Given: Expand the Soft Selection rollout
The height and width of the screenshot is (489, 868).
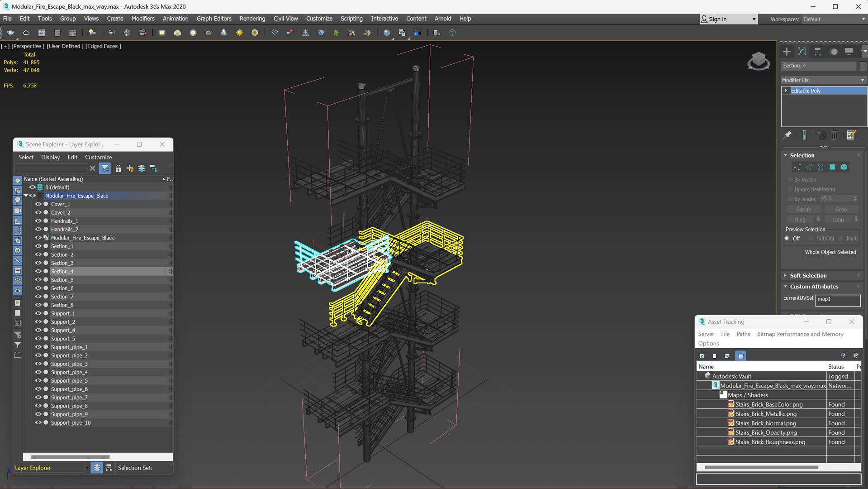Looking at the screenshot, I should click(786, 275).
